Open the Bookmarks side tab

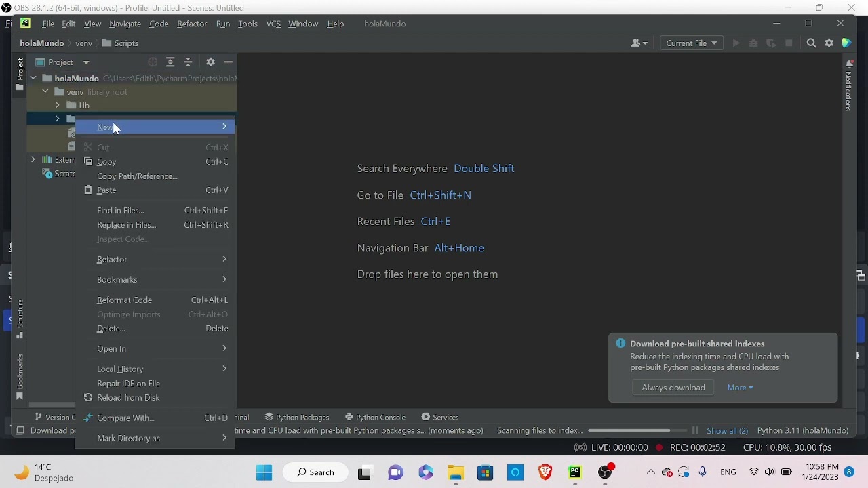(20, 377)
